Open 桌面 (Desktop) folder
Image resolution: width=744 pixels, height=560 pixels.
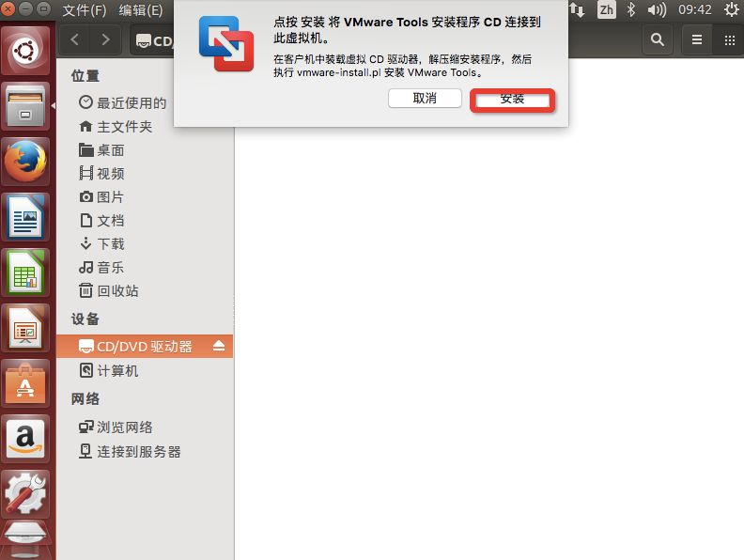coord(101,150)
